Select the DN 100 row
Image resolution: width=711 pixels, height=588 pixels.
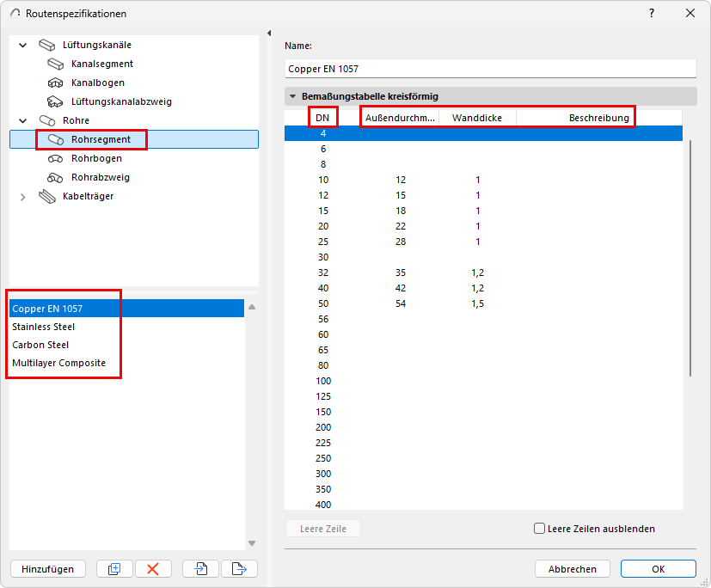[483, 381]
